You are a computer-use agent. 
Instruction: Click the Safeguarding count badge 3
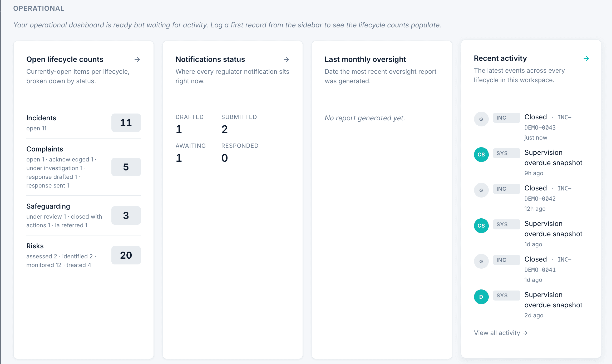[x=126, y=215]
